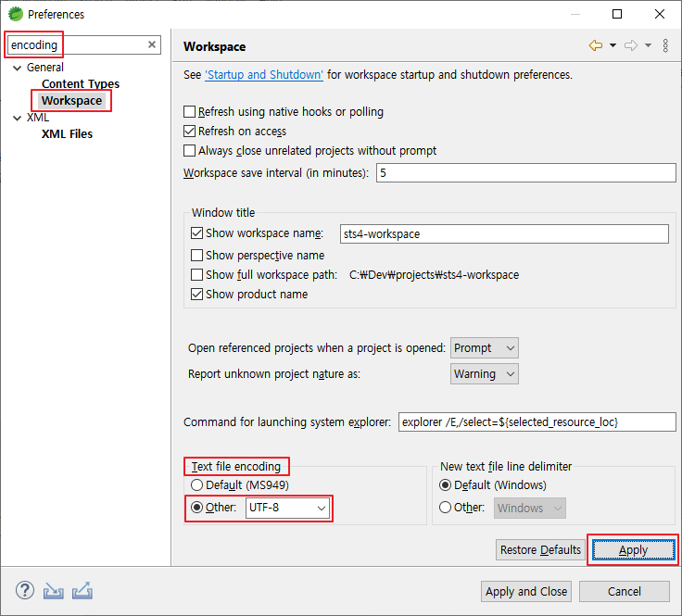
Task: Open the Prompt referenced projects dropdown
Action: (484, 347)
